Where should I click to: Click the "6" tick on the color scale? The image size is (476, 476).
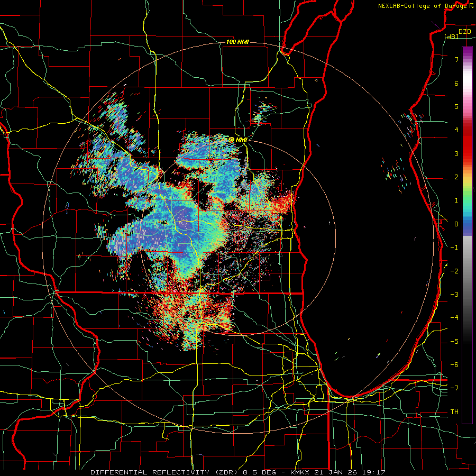[456, 83]
